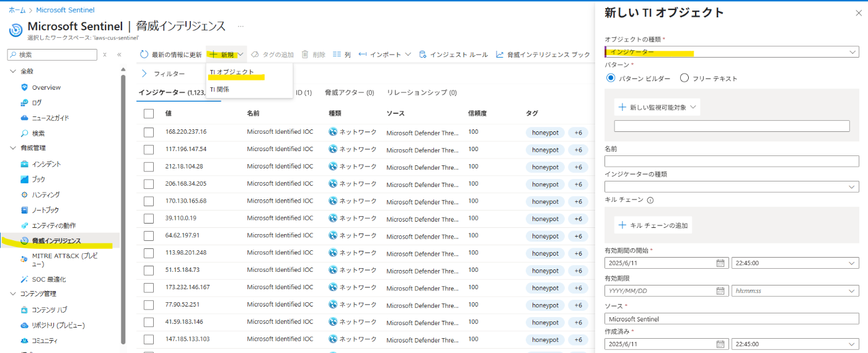Open calendar for 有効期間の開始 date
This screenshot has height=353, width=868.
point(720,263)
